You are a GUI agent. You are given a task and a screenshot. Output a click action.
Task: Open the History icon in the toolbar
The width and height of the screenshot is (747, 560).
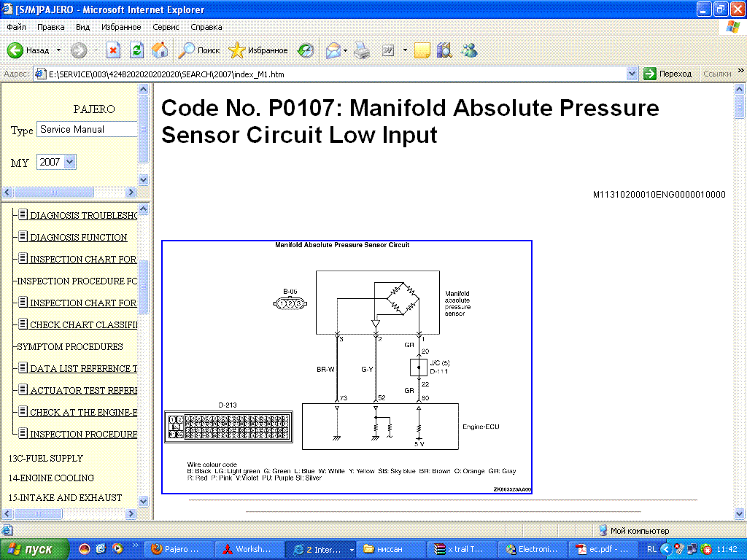pyautogui.click(x=306, y=50)
